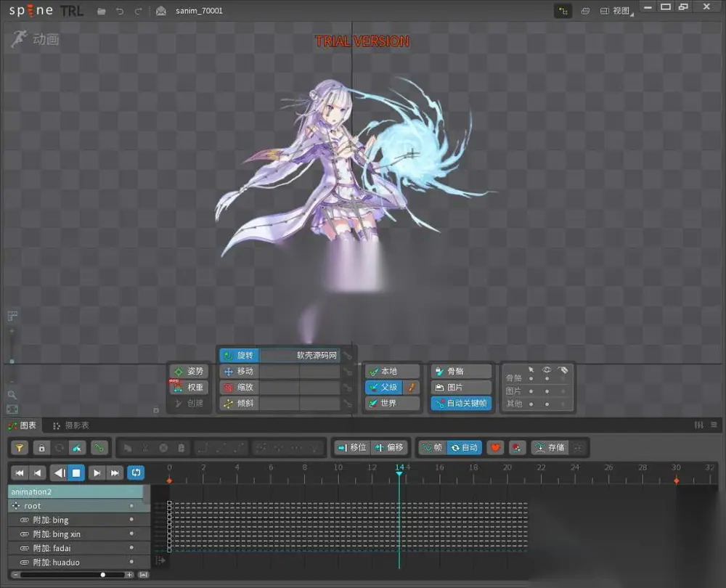Switch to the 摄影表 dopesheet tab
Image resolution: width=726 pixels, height=588 pixels.
pyautogui.click(x=71, y=425)
